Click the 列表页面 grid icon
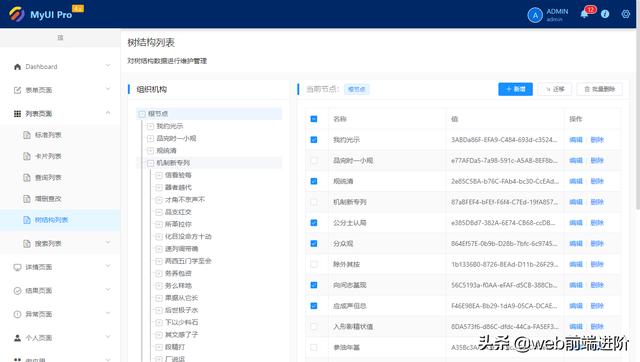This screenshot has height=362, width=640. click(x=17, y=114)
